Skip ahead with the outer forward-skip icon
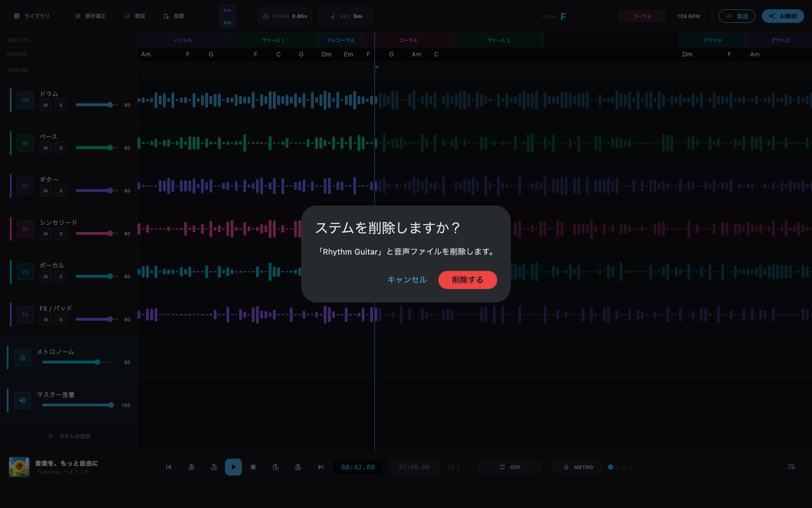Image resolution: width=812 pixels, height=508 pixels. 298,467
